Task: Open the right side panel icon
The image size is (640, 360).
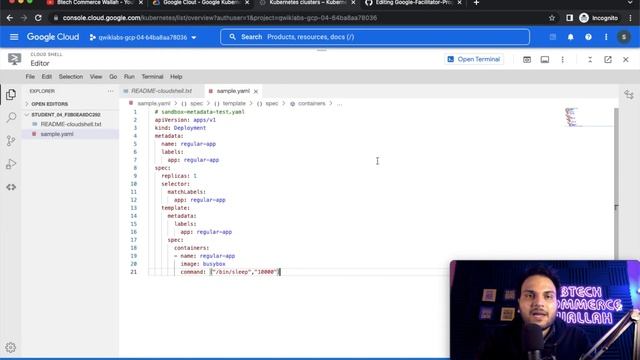Action: click(x=629, y=95)
